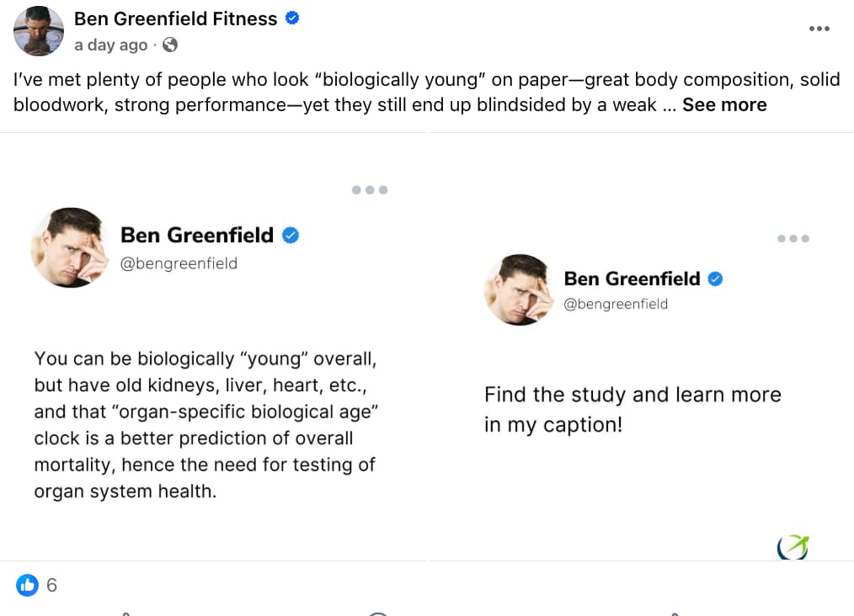The image size is (854, 616).
Task: View who reacted via the 6 count
Action: pos(52,585)
